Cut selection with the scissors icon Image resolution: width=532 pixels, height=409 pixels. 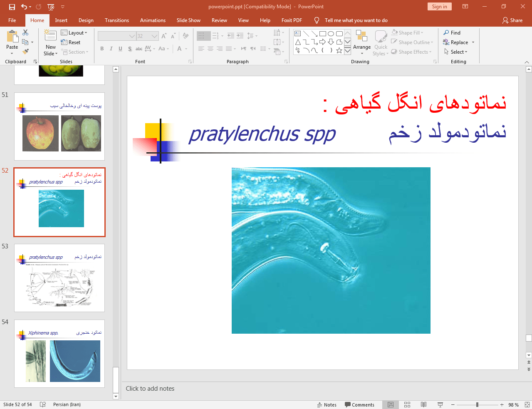(25, 32)
